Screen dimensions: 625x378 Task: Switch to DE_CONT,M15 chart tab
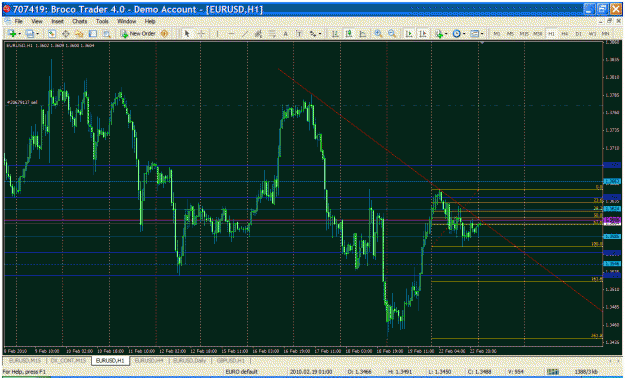point(68,360)
